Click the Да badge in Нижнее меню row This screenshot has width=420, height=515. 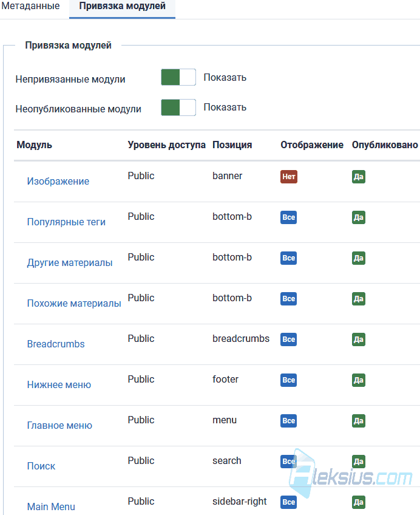359,380
